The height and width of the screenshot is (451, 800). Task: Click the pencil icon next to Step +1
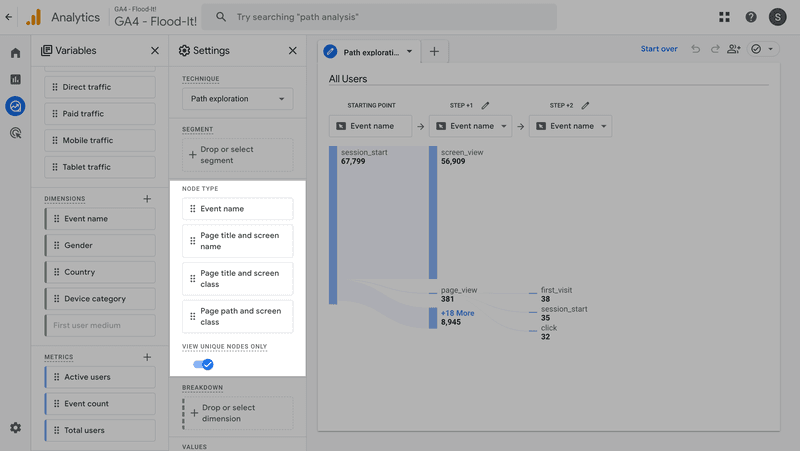[x=486, y=105]
